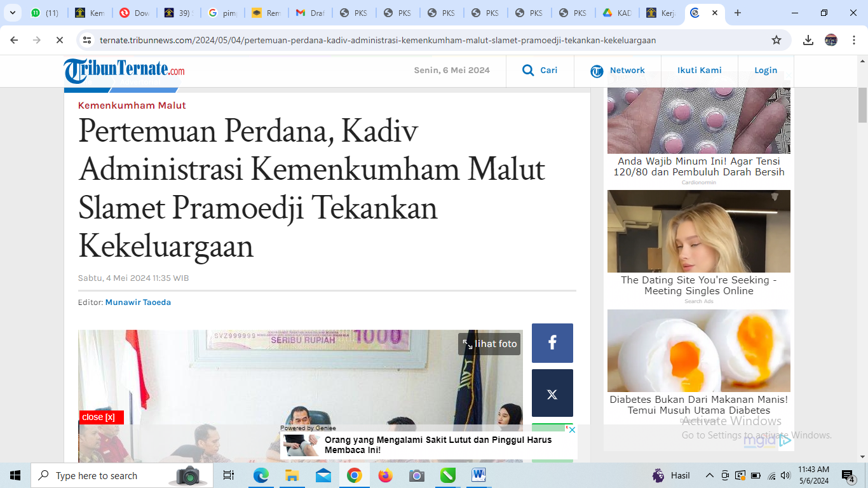Image resolution: width=868 pixels, height=488 pixels.
Task: Open Firefox from the taskbar
Action: (385, 475)
